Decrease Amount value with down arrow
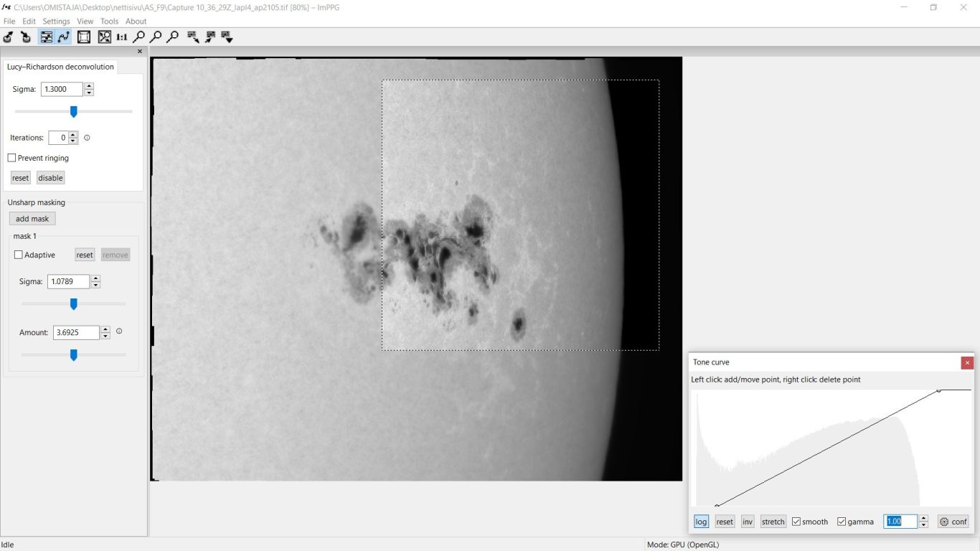 [x=105, y=336]
